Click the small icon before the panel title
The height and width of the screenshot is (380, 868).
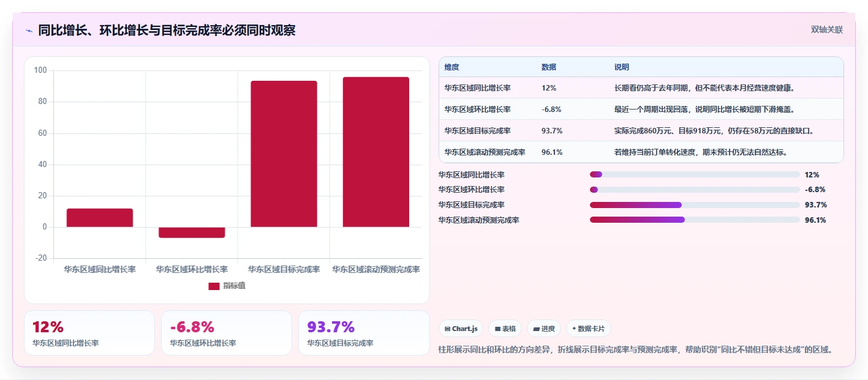pyautogui.click(x=29, y=30)
